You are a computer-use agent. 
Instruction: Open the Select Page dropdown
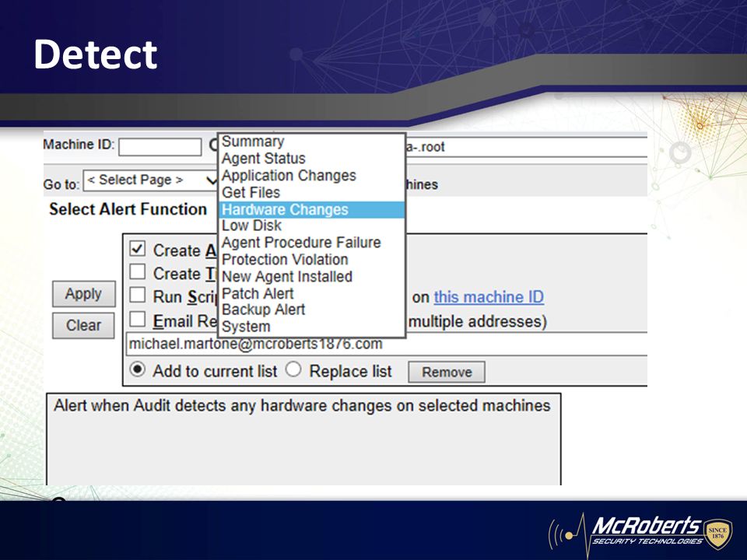click(151, 180)
